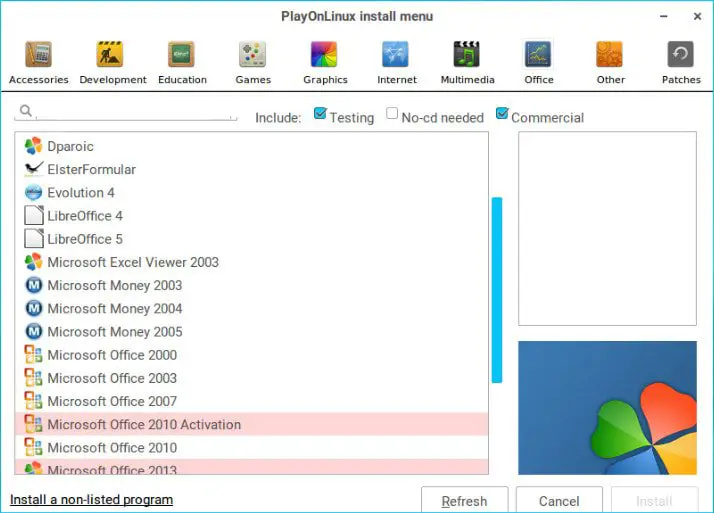Image resolution: width=714 pixels, height=513 pixels.
Task: Select Microsoft Office 2010 Activation text
Action: [144, 425]
